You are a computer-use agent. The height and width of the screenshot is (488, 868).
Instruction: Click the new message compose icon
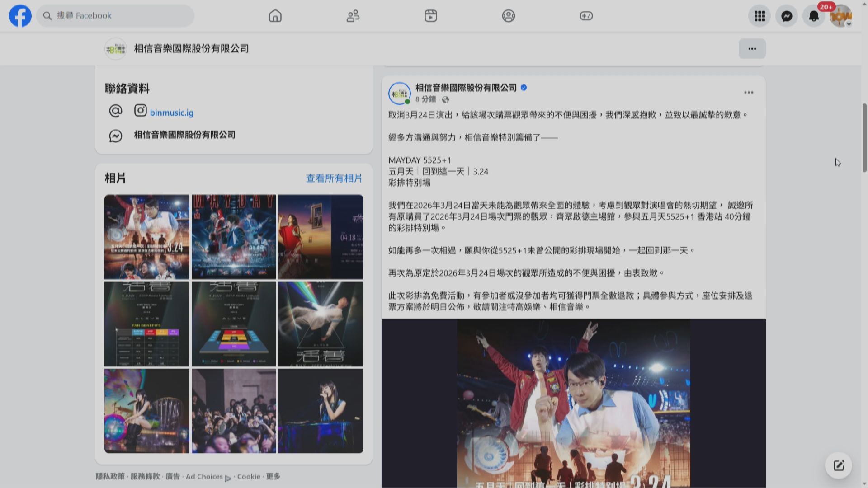point(839,465)
